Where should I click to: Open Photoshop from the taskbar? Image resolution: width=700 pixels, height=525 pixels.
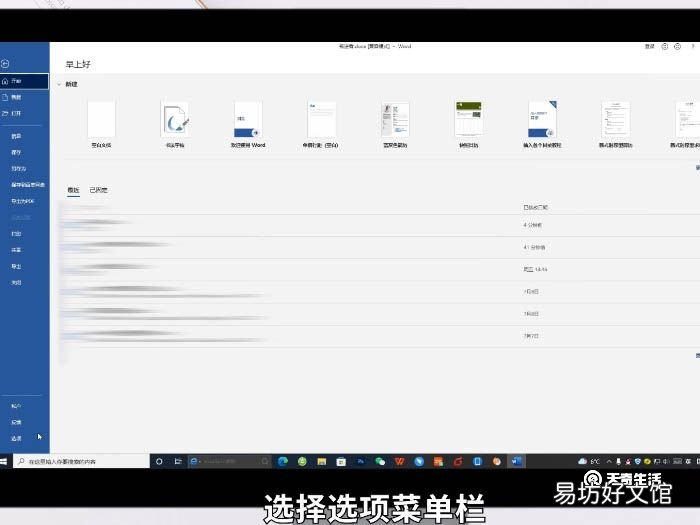pyautogui.click(x=360, y=462)
